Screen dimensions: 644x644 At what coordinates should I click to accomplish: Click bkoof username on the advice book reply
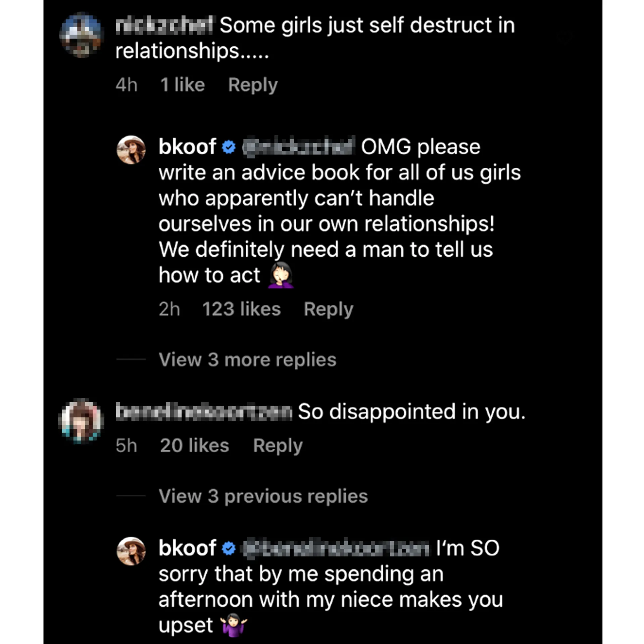coord(187,147)
